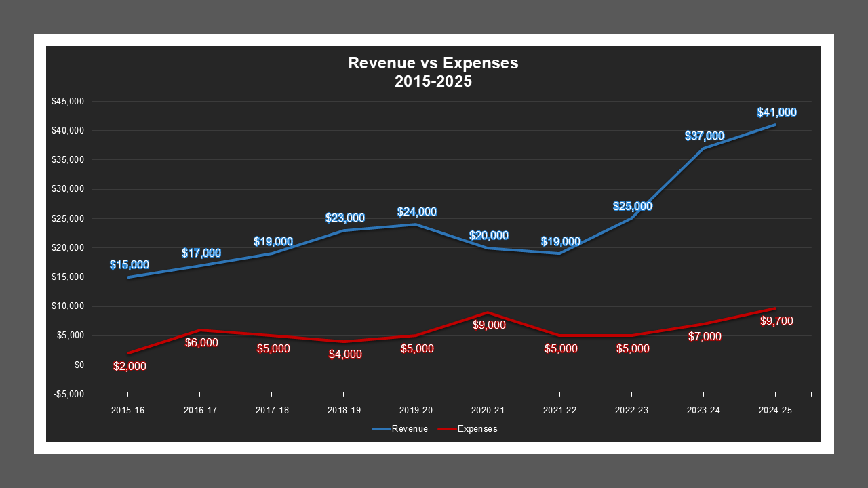Select the 2015-16 category axis label
This screenshot has width=868, height=488.
pyautogui.click(x=128, y=411)
